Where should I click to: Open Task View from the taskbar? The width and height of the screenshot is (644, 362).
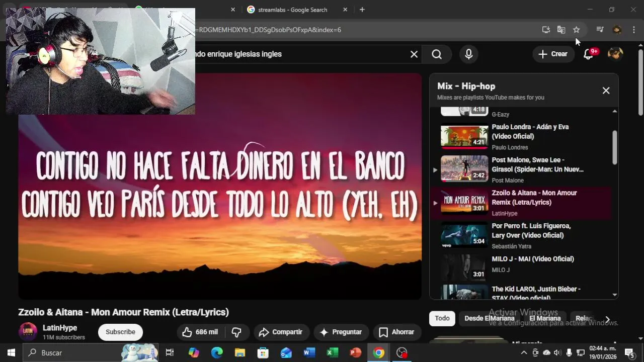pyautogui.click(x=170, y=352)
